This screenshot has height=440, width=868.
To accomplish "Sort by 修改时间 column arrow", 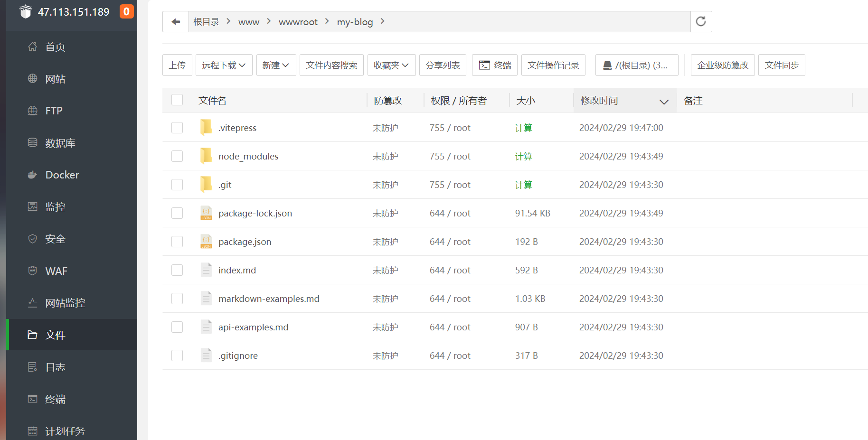I will 664,102.
